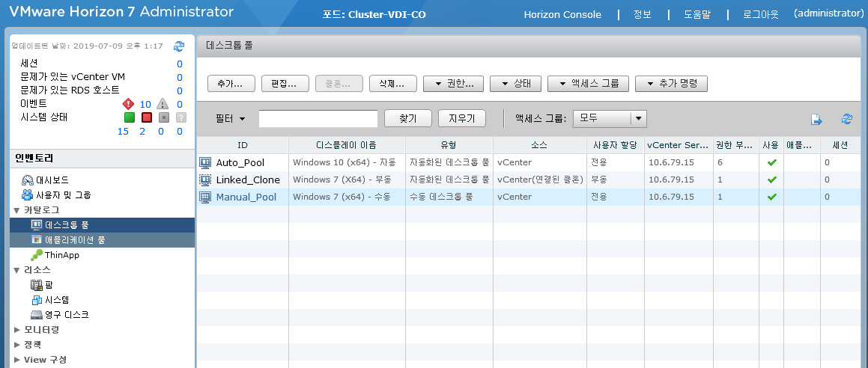Export the desktop pool table
Viewport: 868px width, 368px height.
tap(816, 119)
